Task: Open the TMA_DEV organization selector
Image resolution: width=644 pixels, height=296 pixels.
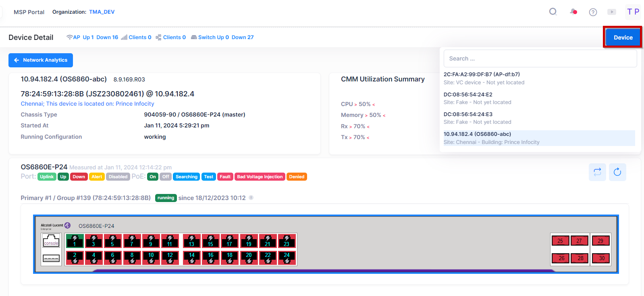Action: point(102,12)
